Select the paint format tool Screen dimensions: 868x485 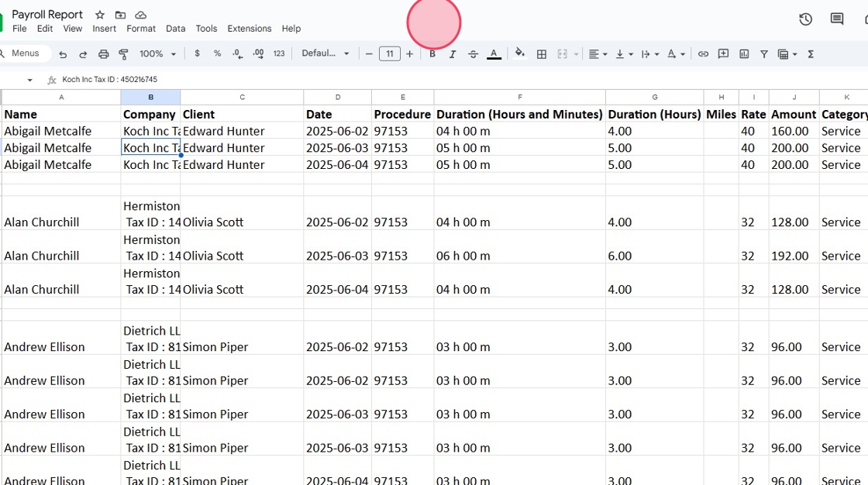[x=123, y=54]
